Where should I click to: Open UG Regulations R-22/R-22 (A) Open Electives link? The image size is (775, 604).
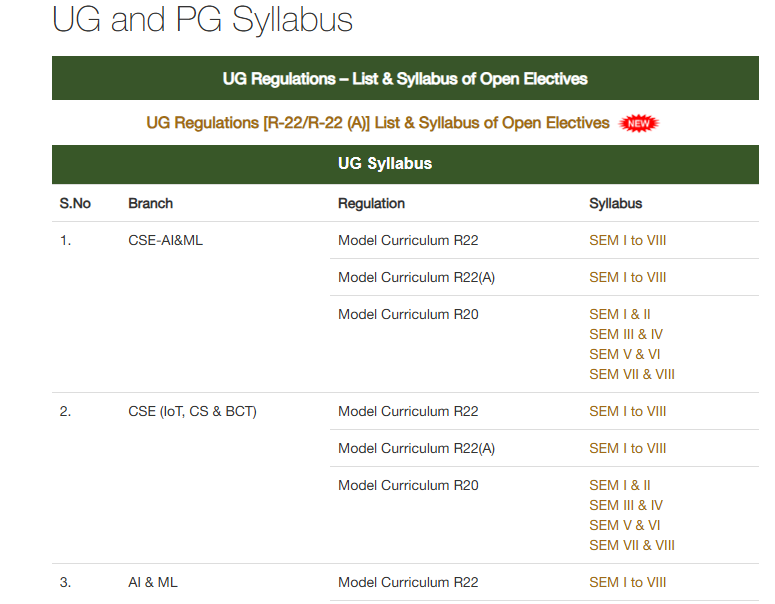point(378,123)
